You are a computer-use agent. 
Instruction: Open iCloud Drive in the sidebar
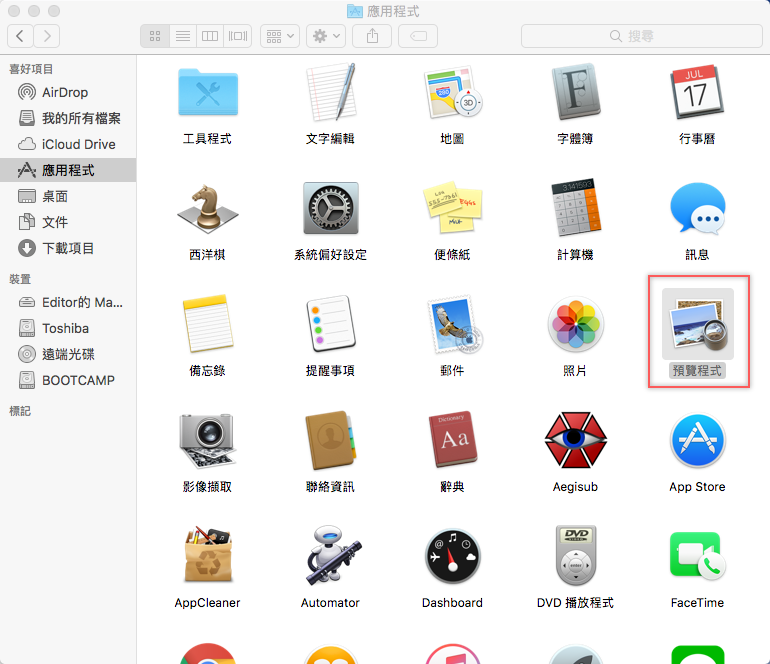(68, 144)
